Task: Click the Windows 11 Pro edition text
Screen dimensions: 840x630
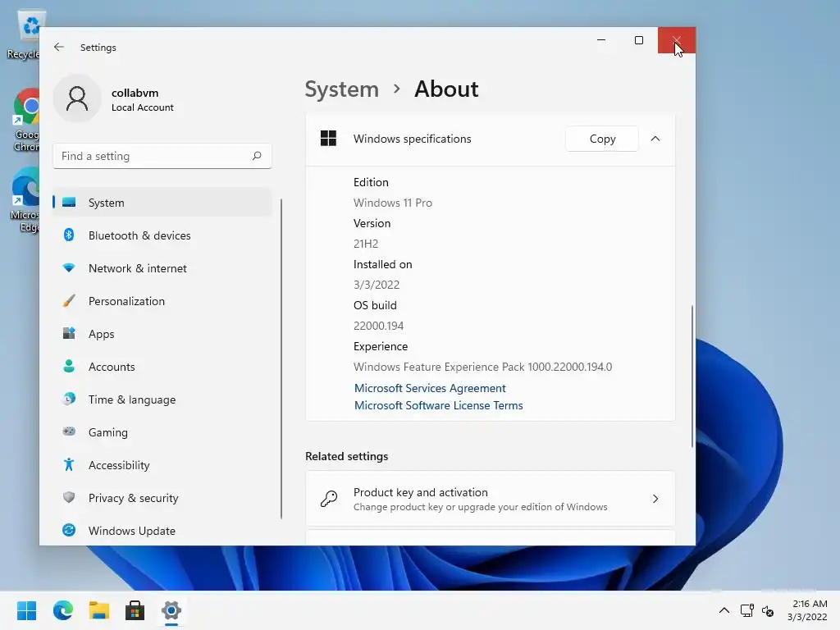Action: click(393, 203)
